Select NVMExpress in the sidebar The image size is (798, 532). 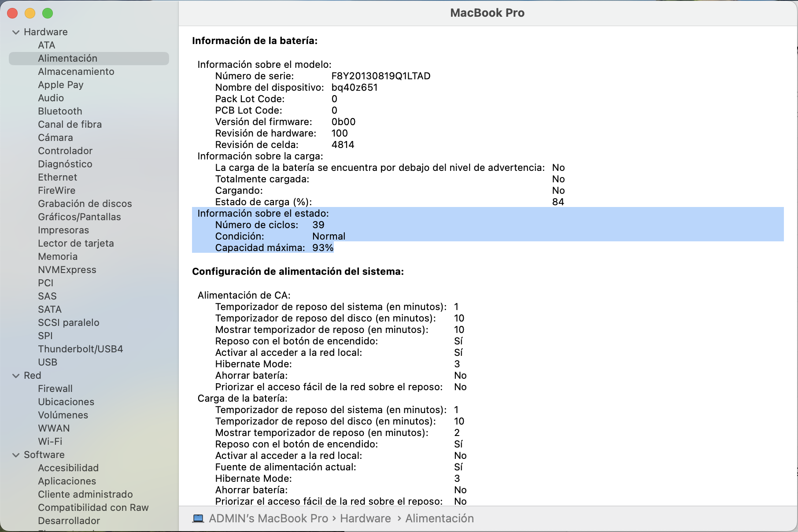coord(67,270)
